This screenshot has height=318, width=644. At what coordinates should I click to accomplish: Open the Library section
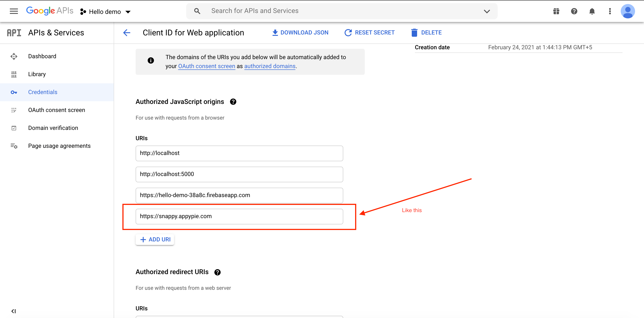coord(37,74)
